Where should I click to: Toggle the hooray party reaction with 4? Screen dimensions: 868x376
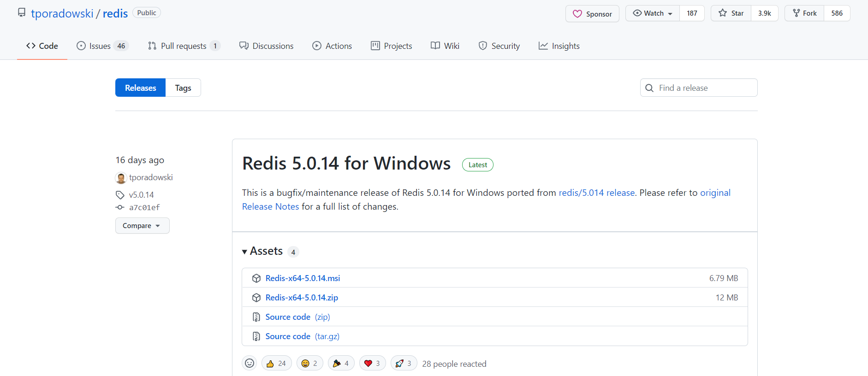(341, 363)
